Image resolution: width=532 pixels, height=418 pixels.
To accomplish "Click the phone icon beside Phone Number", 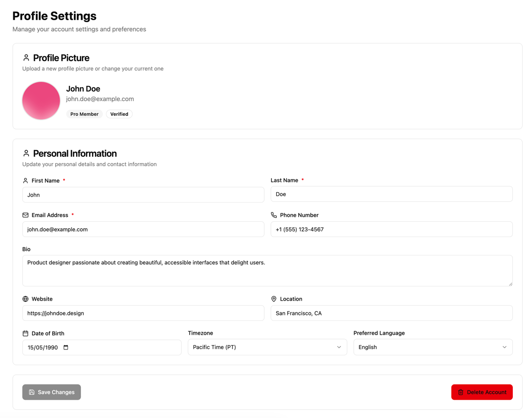I will (x=274, y=215).
